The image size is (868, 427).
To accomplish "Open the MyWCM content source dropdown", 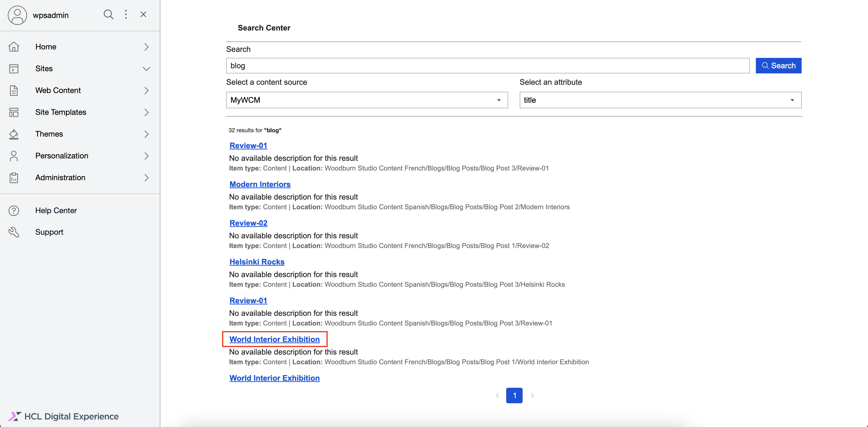I will click(x=367, y=100).
